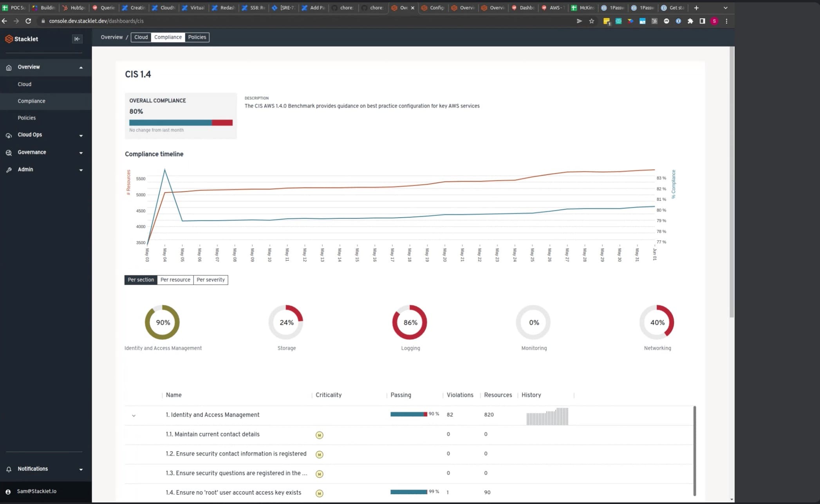
Task: Click the Governance globe icon
Action: (x=8, y=153)
